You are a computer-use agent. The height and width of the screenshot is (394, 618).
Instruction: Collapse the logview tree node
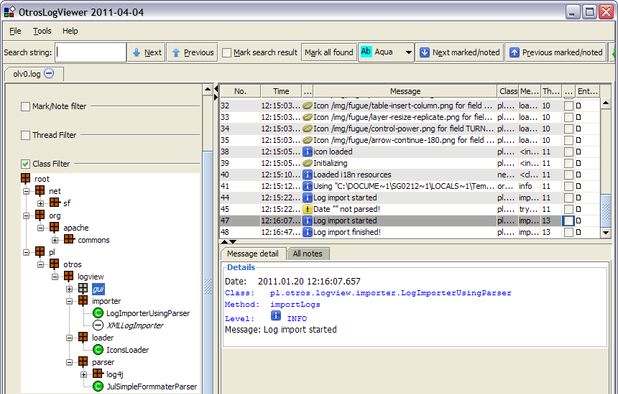(x=55, y=277)
